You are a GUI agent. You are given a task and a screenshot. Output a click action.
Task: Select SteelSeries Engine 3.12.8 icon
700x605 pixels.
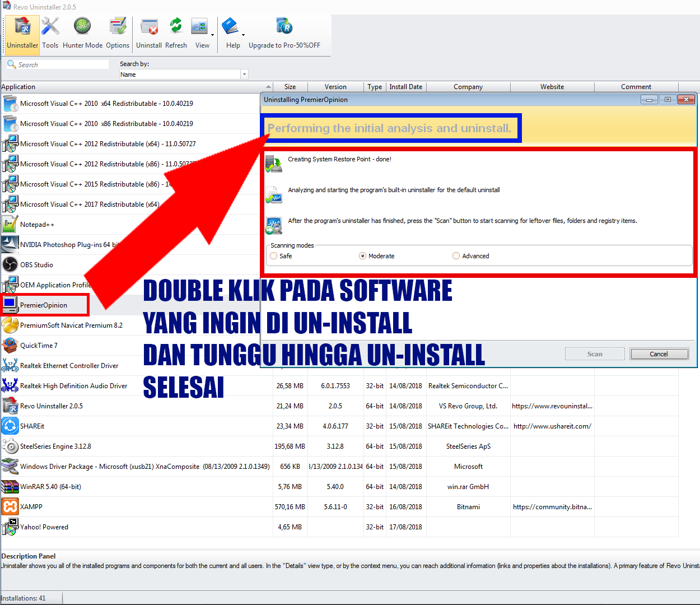pyautogui.click(x=10, y=446)
